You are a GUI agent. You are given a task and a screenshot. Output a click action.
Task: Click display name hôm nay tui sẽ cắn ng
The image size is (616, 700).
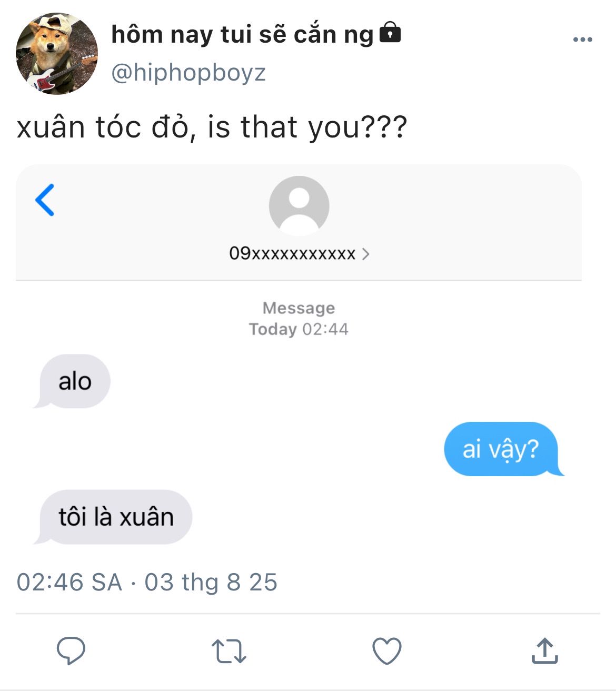pyautogui.click(x=242, y=35)
